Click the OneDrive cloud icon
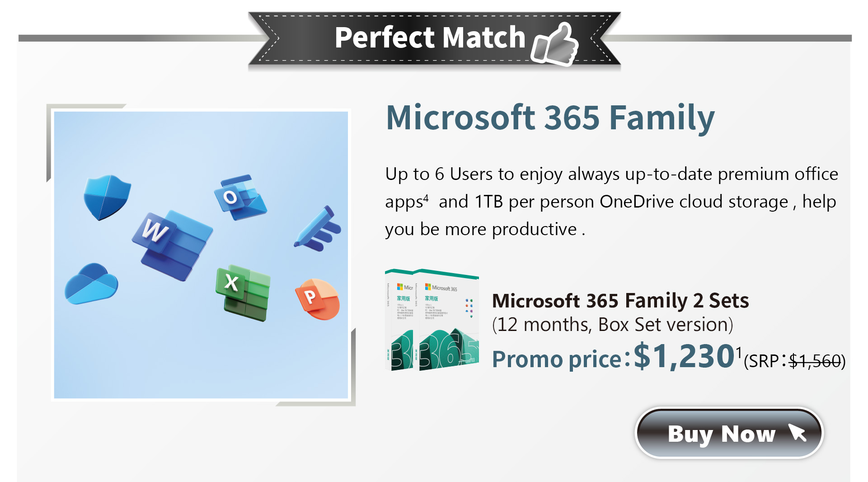 coord(91,284)
